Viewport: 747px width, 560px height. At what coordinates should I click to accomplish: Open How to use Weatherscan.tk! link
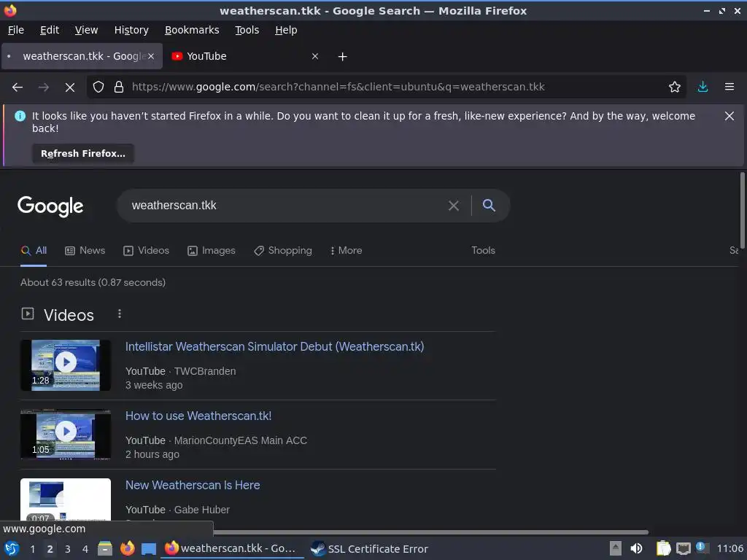coord(198,416)
